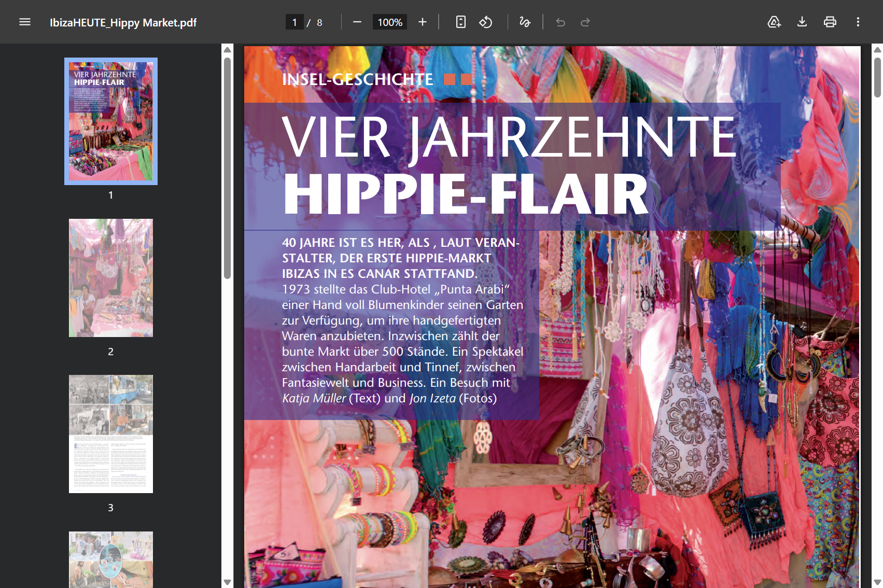The height and width of the screenshot is (588, 883).
Task: Activate the draw annotation tool
Action: (x=525, y=22)
